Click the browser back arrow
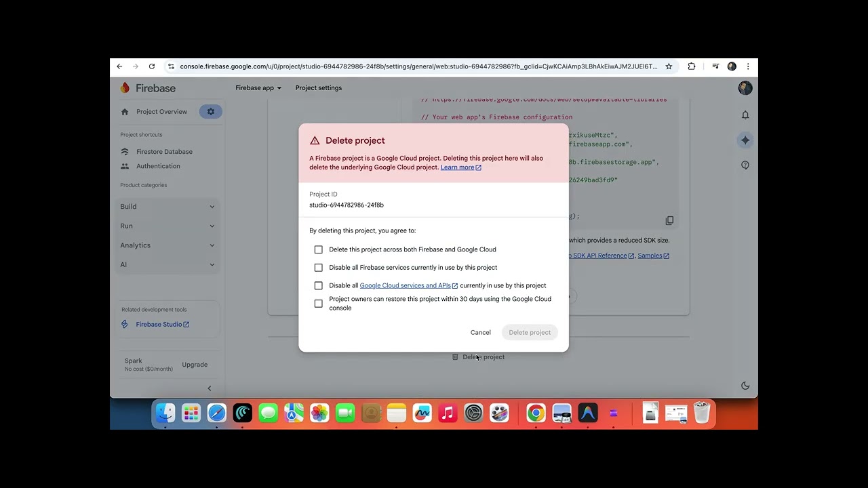The image size is (868, 488). [x=119, y=66]
